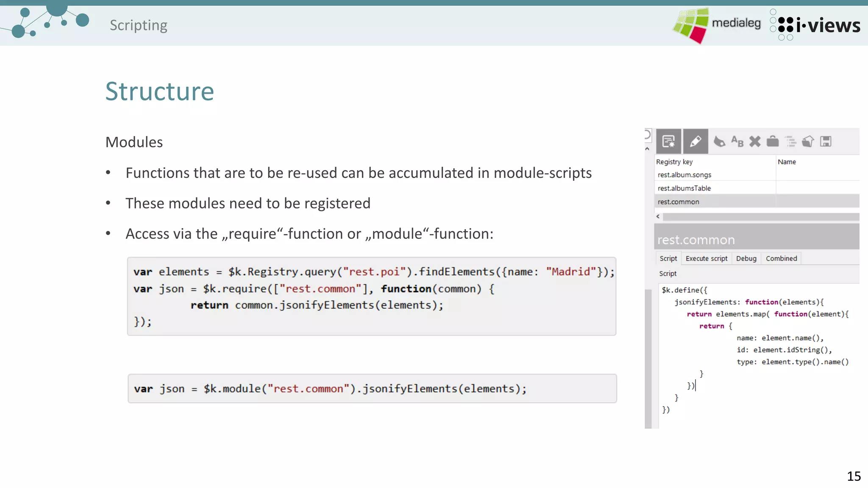Click the folder with arrow icon

(x=808, y=141)
